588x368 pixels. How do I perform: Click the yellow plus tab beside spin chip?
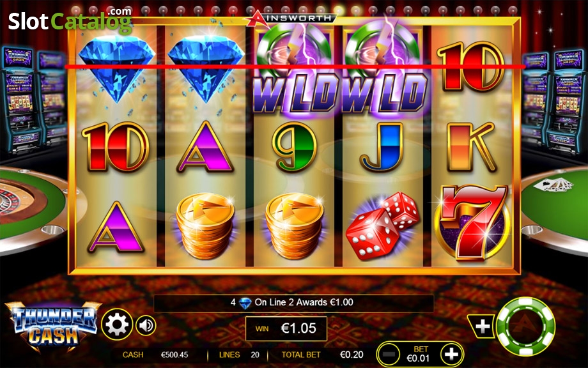[x=481, y=326]
